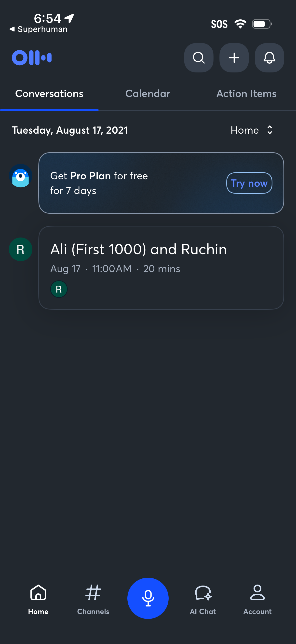Tap the Otter logo

pos(32,57)
